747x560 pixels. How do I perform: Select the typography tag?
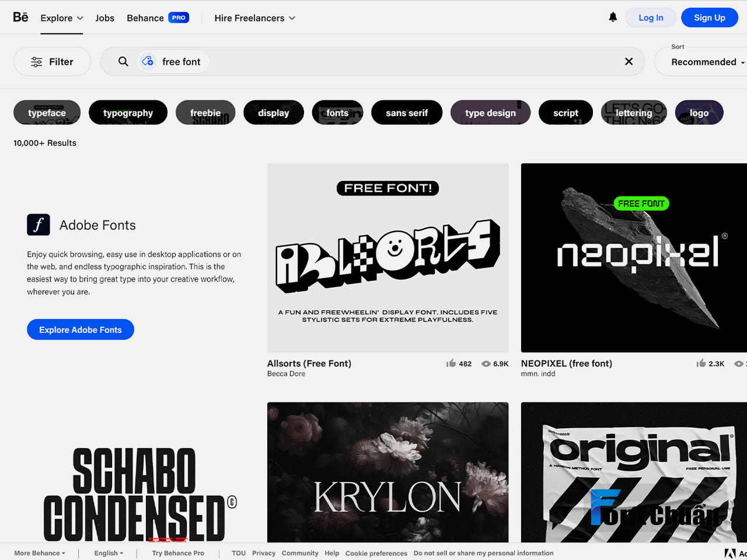(128, 113)
